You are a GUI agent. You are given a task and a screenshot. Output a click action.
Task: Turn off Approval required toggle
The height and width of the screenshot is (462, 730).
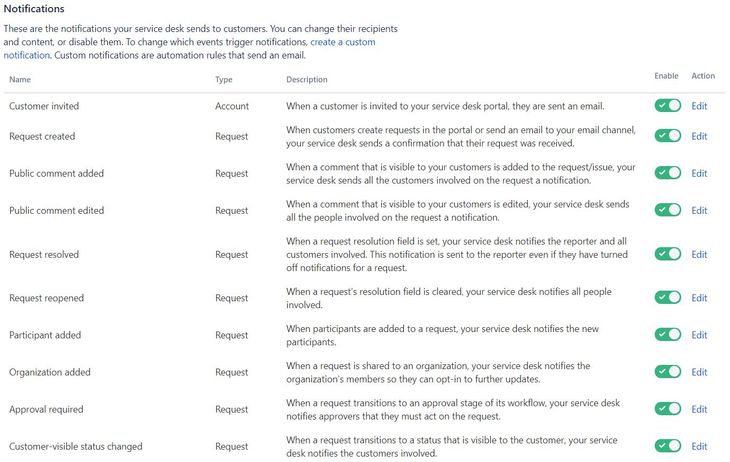pyautogui.click(x=667, y=409)
